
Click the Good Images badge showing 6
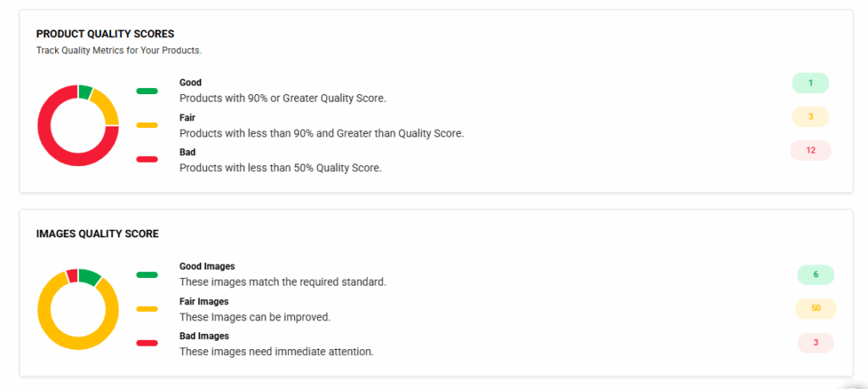tap(815, 275)
